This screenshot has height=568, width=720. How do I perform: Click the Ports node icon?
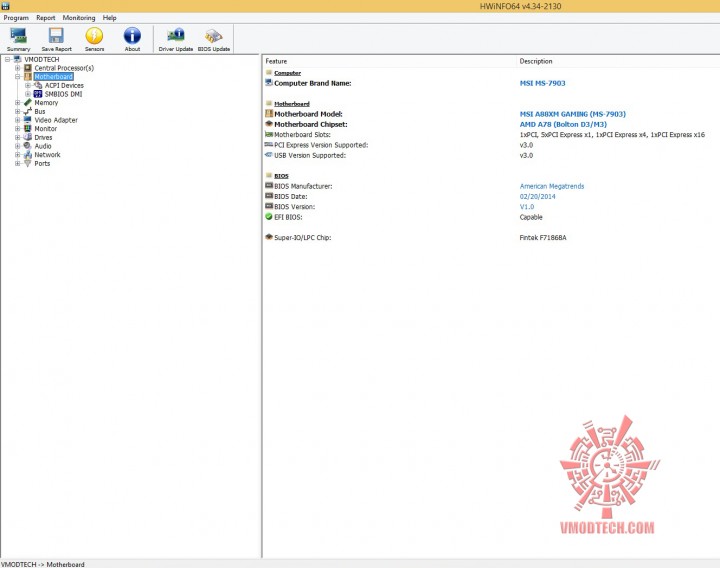point(28,163)
